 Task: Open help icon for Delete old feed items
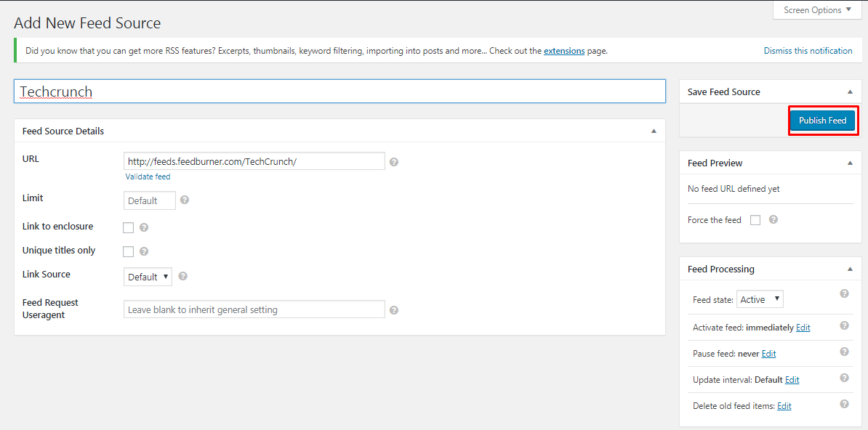pos(844,404)
